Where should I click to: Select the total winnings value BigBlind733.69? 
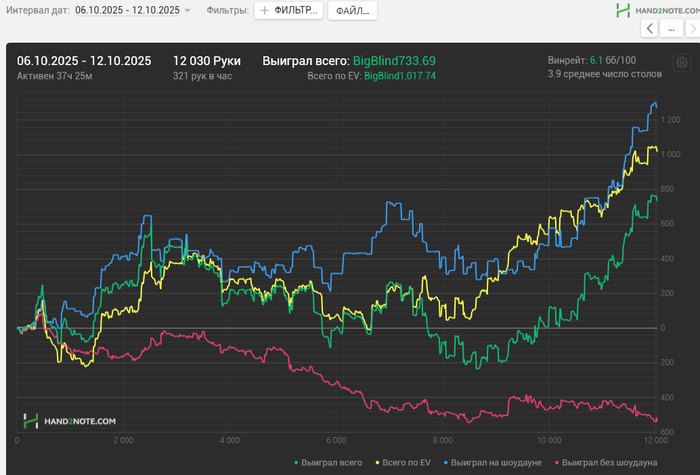(x=394, y=61)
